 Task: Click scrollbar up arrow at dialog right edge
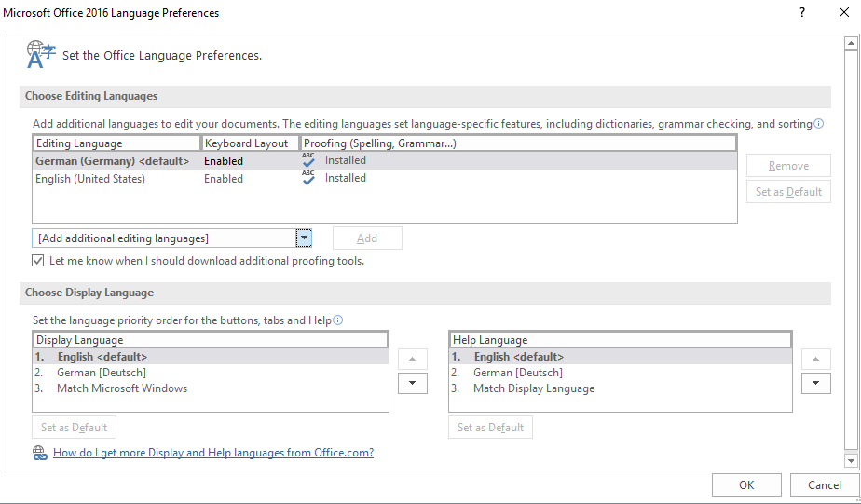pyautogui.click(x=851, y=44)
